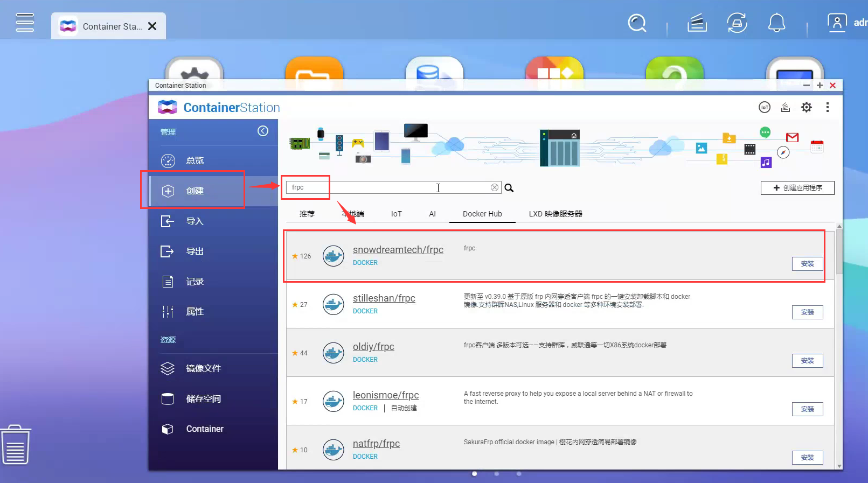868x483 pixels.
Task: Click the first desktop page indicator dot
Action: click(x=474, y=474)
